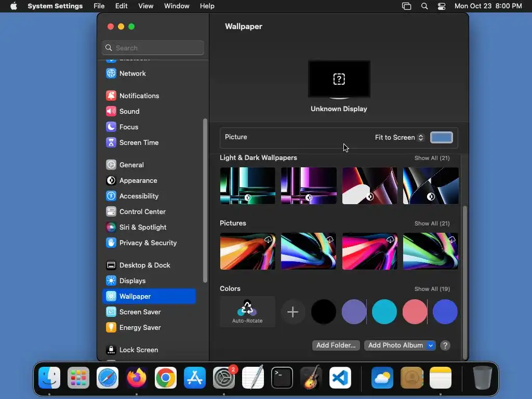This screenshot has width=532, height=399.
Task: Select the red and white wave wallpaper thumbnail
Action: pos(370,185)
